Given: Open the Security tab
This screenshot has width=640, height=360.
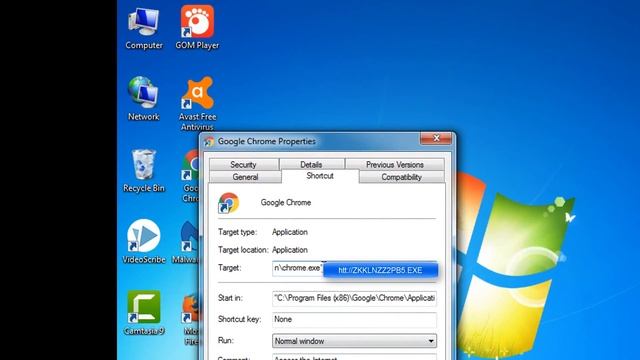Looking at the screenshot, I should tap(244, 164).
